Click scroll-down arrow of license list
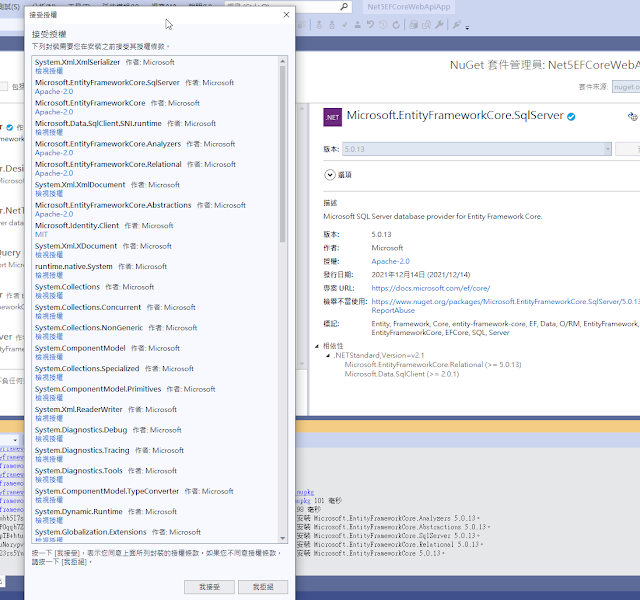 282,538
